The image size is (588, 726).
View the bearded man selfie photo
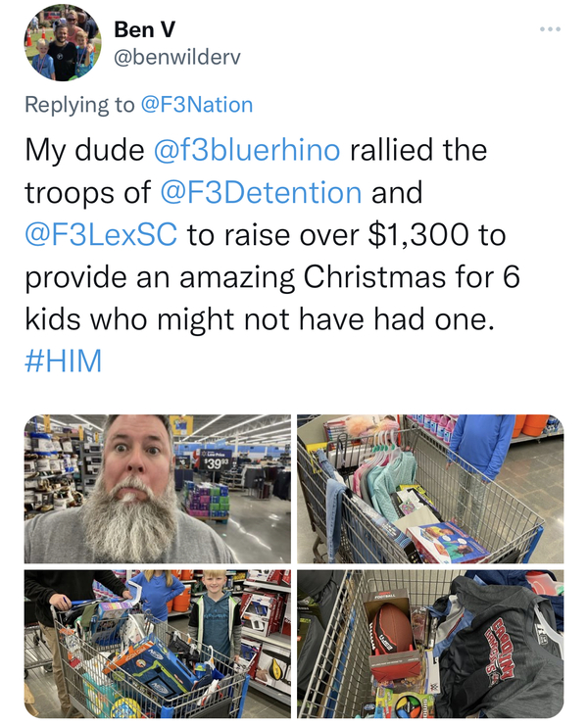tap(158, 489)
